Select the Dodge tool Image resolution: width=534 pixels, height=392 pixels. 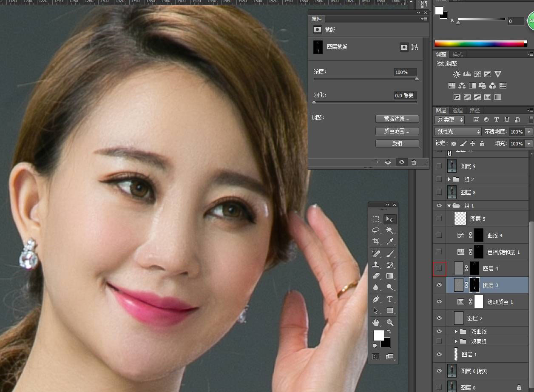(389, 287)
